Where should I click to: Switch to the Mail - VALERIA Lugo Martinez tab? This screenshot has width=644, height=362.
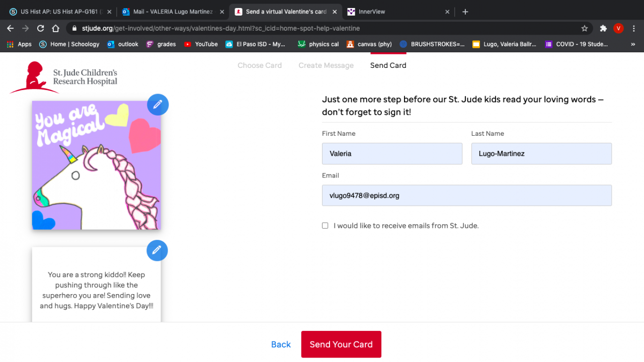tap(173, 12)
